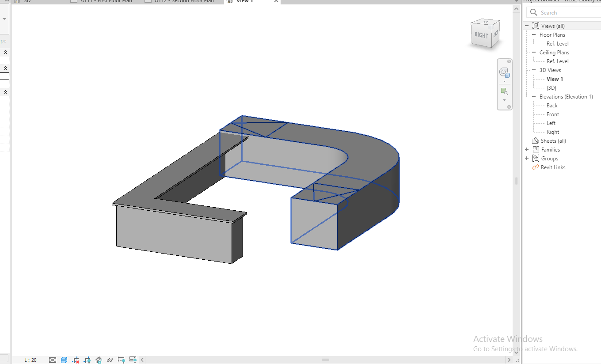
Task: Click the RIGHT face of the ViewCube
Action: click(481, 35)
